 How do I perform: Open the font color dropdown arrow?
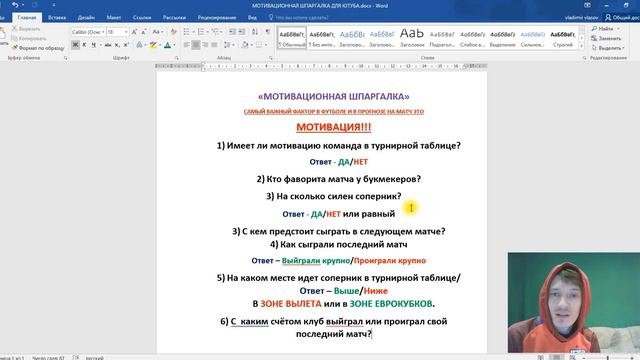(174, 45)
